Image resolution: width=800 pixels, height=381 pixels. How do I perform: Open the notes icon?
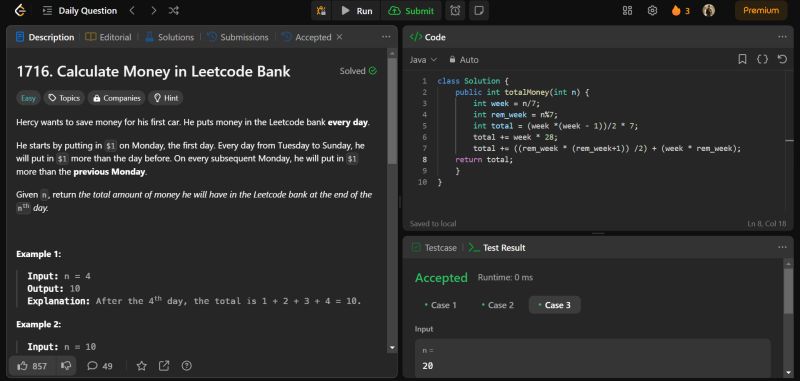479,11
